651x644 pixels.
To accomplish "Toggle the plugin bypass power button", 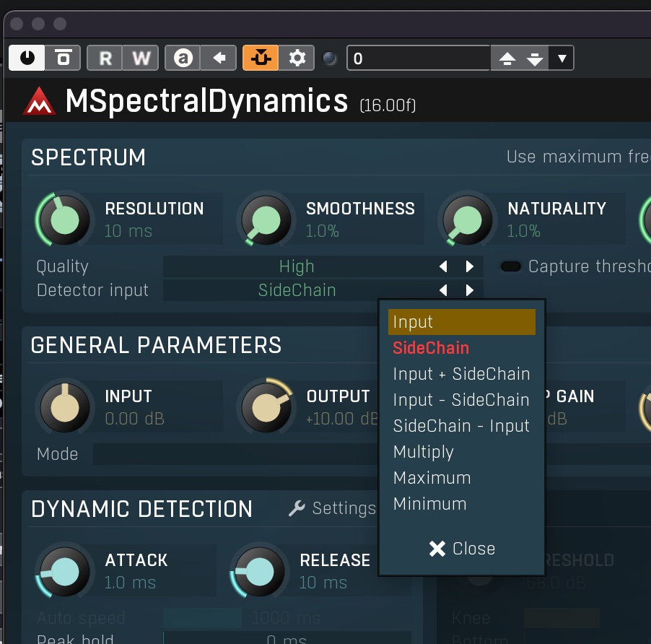I will (27, 58).
